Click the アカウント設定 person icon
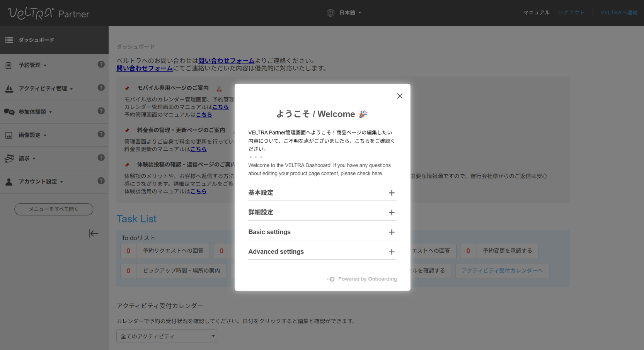 pos(9,182)
